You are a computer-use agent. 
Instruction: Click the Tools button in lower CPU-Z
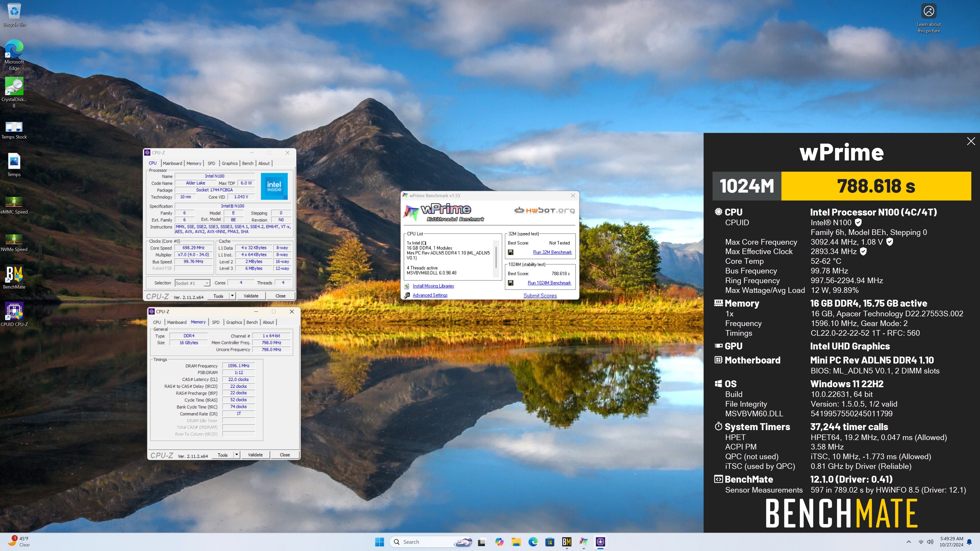point(223,455)
